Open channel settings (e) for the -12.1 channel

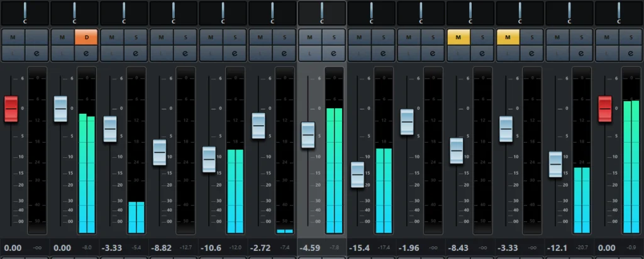581,53
